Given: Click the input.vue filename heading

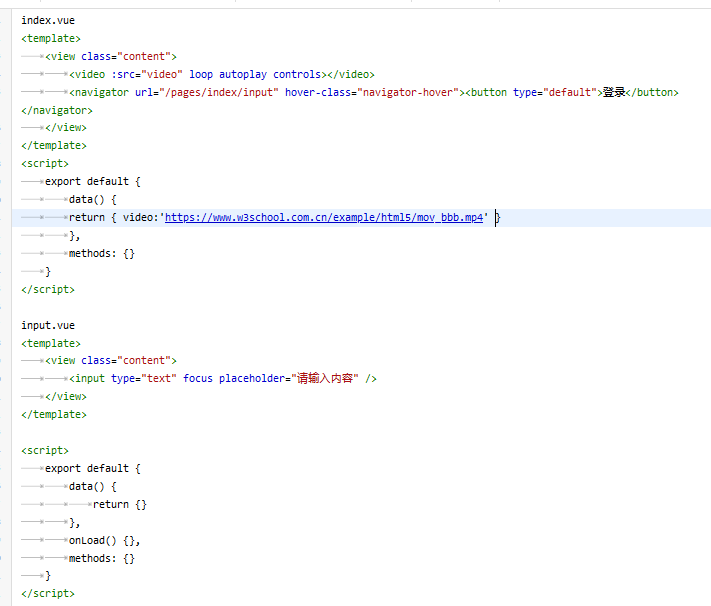Looking at the screenshot, I should (47, 325).
